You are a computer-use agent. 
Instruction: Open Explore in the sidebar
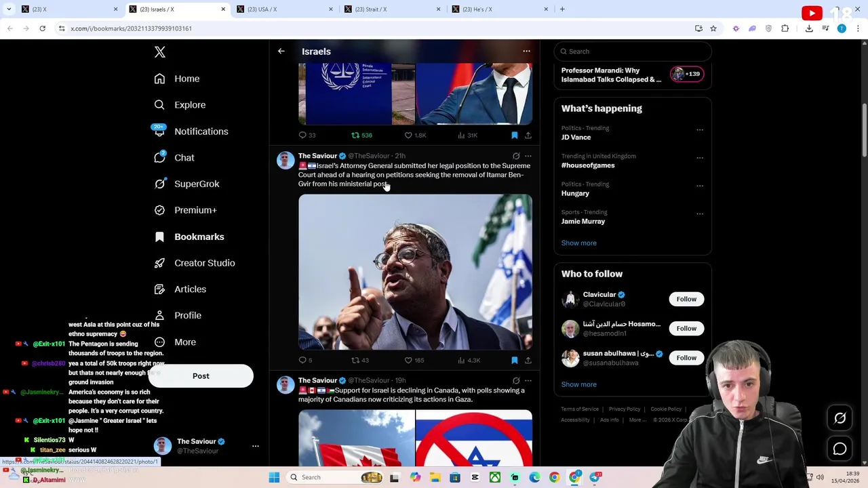coord(180,105)
